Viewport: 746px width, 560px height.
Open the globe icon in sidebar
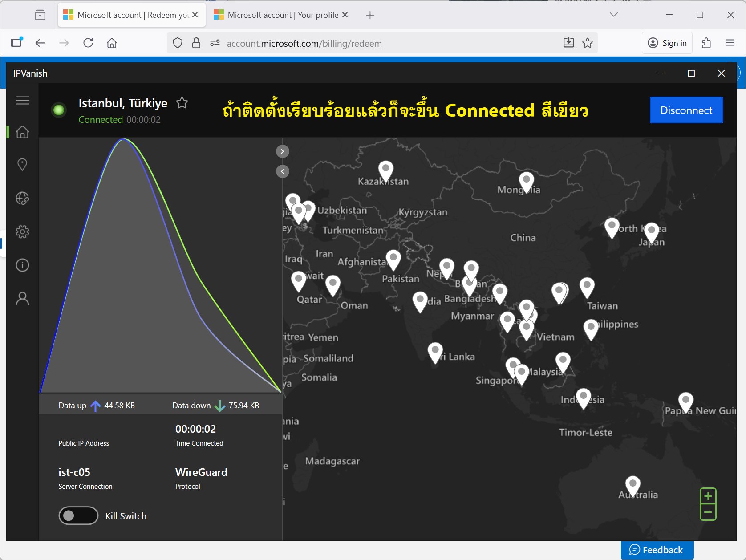pos(22,198)
